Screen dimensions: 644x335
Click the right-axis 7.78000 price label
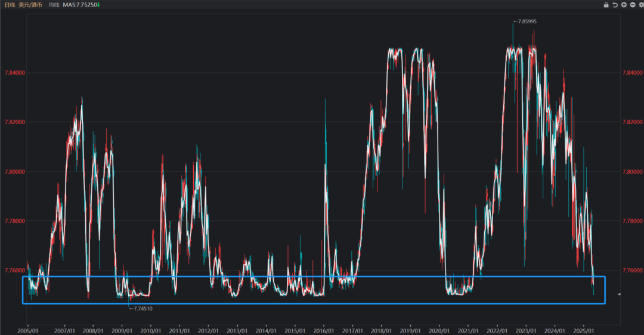[633, 221]
